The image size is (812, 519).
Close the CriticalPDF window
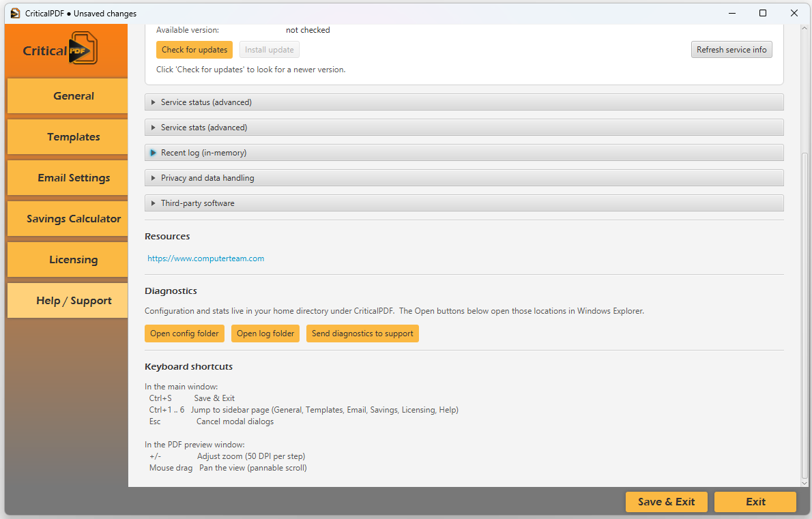[x=794, y=14]
